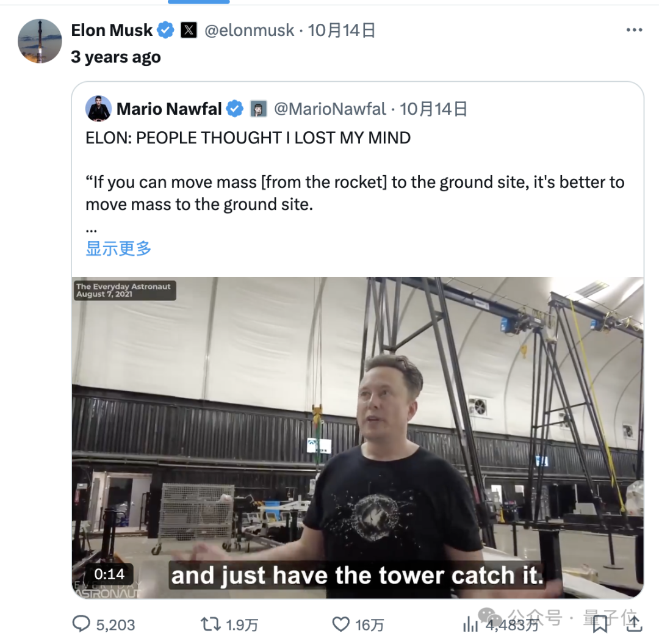This screenshot has width=659, height=644.
Task: Repost the tweet using the retweet icon
Action: [211, 624]
